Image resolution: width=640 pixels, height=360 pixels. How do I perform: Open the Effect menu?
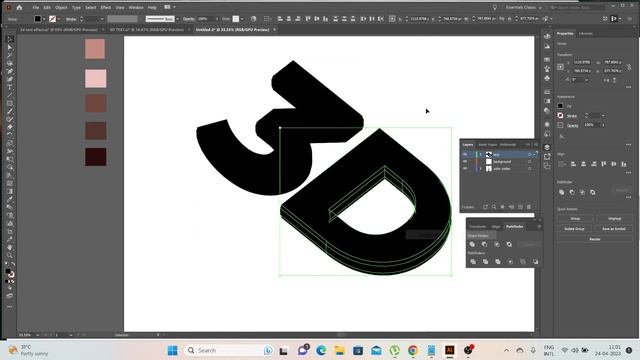coord(106,7)
